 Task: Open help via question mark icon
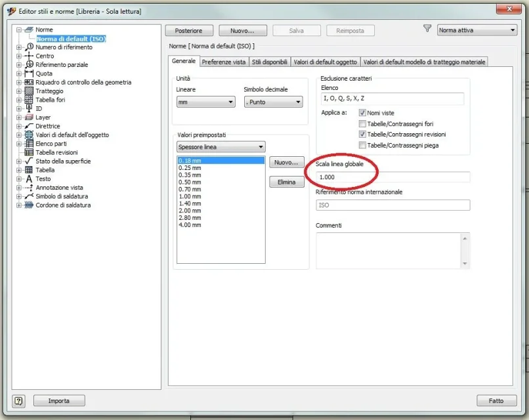click(18, 401)
